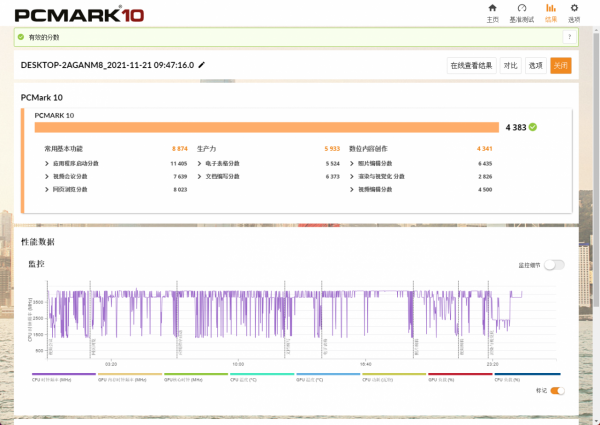Click the question mark help icon
This screenshot has width=600, height=425.
[x=568, y=37]
